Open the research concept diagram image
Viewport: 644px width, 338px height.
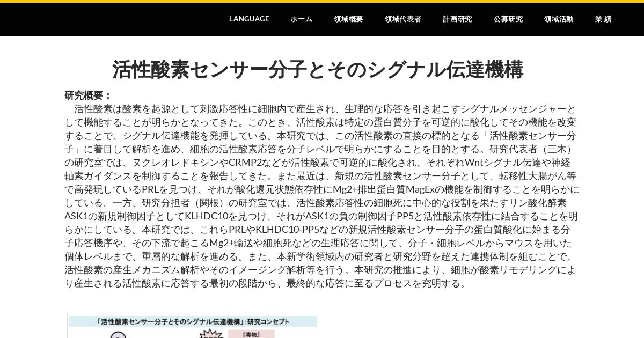[x=193, y=326]
